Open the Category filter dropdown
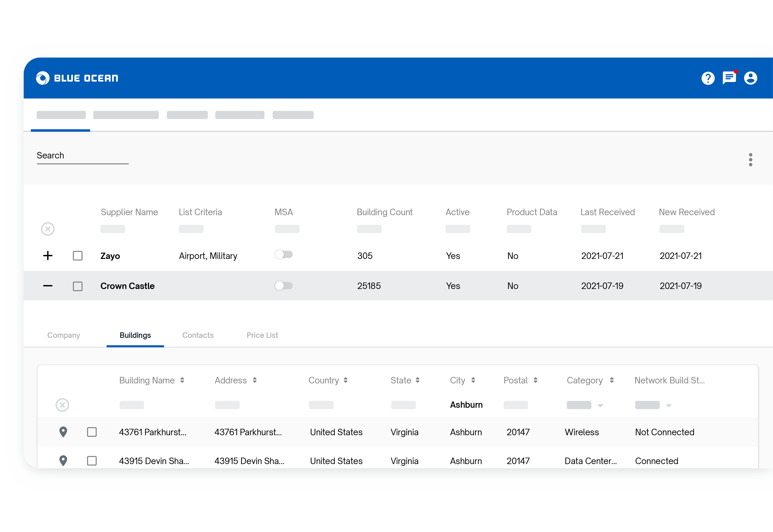This screenshot has height=532, width=773. 600,406
